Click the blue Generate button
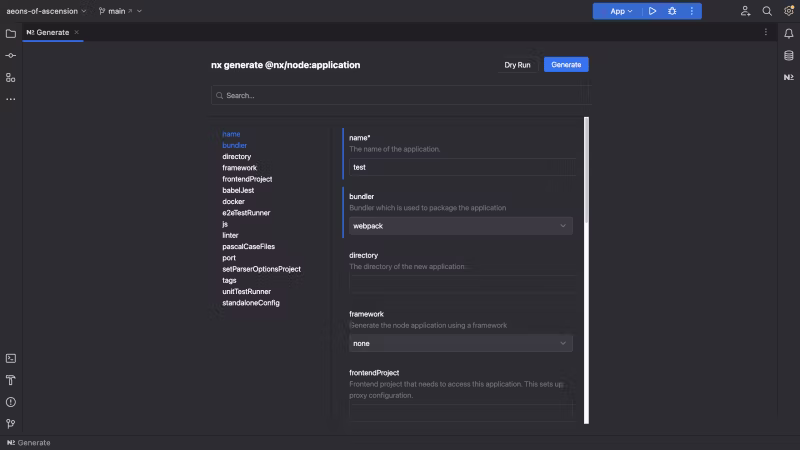The height and width of the screenshot is (450, 800). [x=566, y=65]
